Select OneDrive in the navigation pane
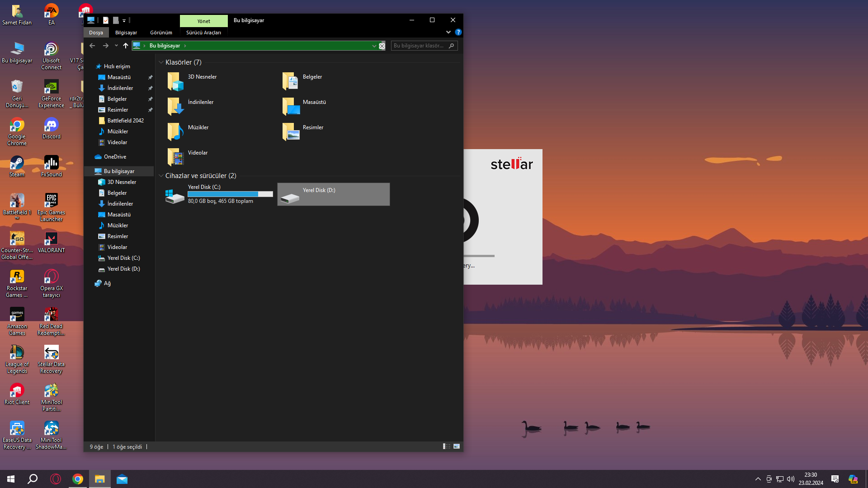The width and height of the screenshot is (868, 488). coord(115,157)
